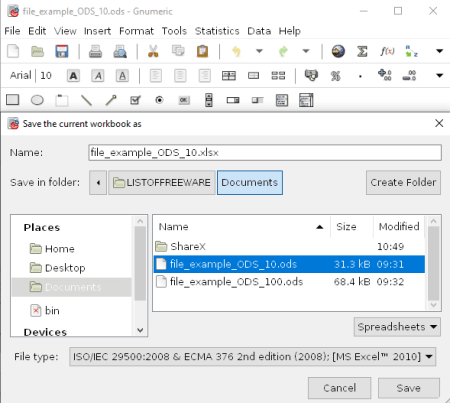Click Decrease decimals icon

[x=409, y=75]
